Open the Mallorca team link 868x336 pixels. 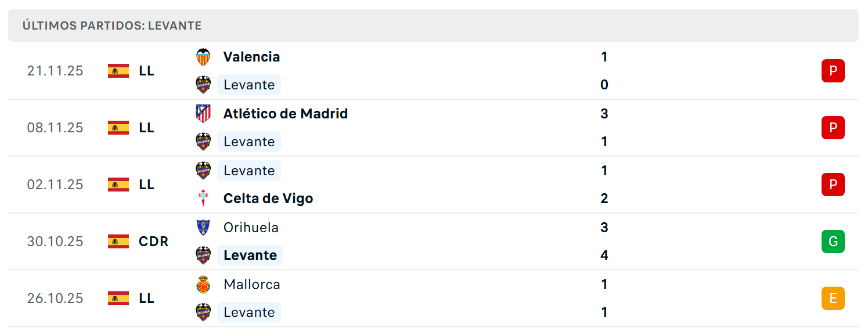252,284
